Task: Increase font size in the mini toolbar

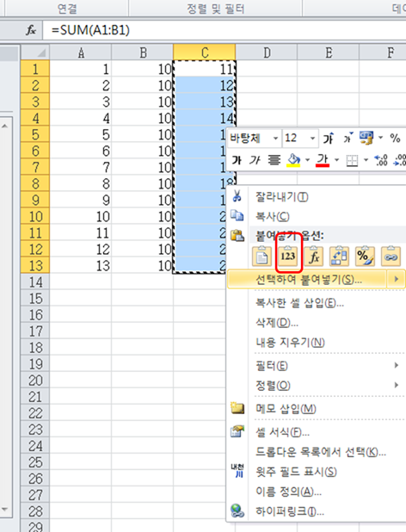Action: point(328,138)
